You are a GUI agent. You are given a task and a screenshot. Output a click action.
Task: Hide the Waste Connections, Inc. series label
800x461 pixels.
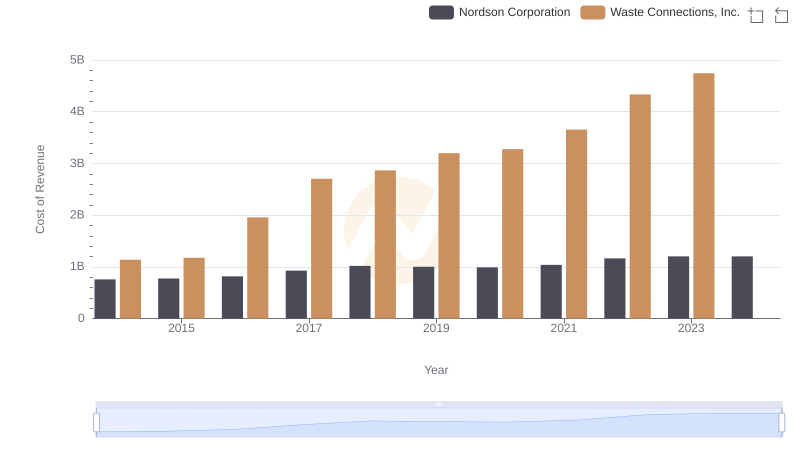click(674, 12)
